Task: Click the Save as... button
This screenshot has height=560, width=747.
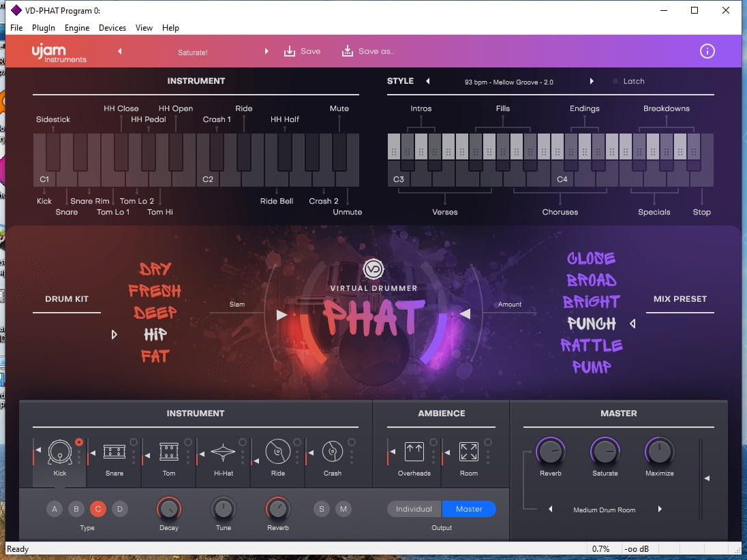Action: (x=368, y=51)
